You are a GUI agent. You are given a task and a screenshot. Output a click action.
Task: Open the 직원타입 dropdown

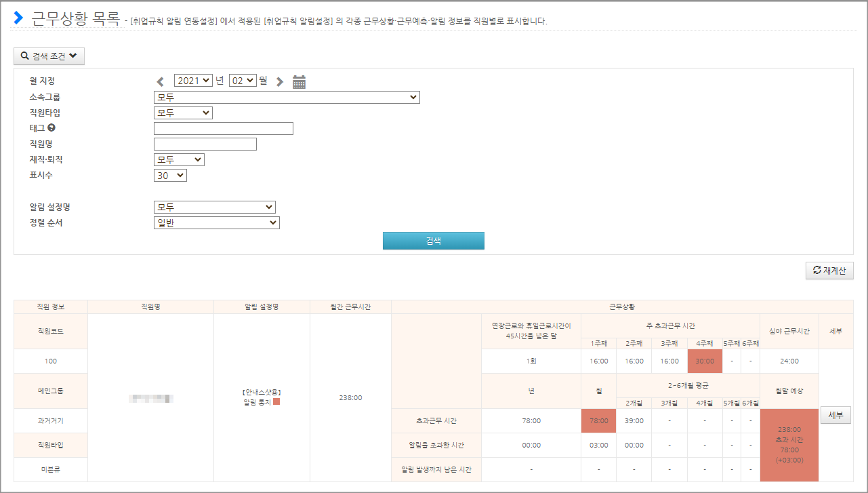click(x=183, y=113)
